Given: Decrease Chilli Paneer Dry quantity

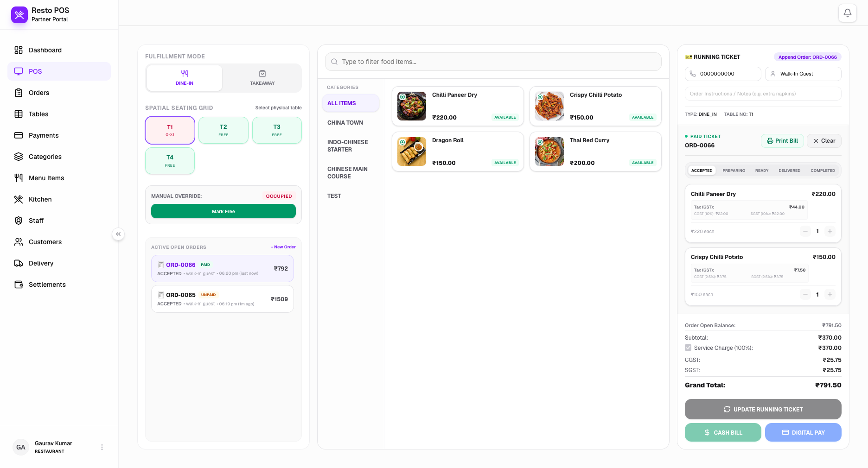Looking at the screenshot, I should pos(805,231).
